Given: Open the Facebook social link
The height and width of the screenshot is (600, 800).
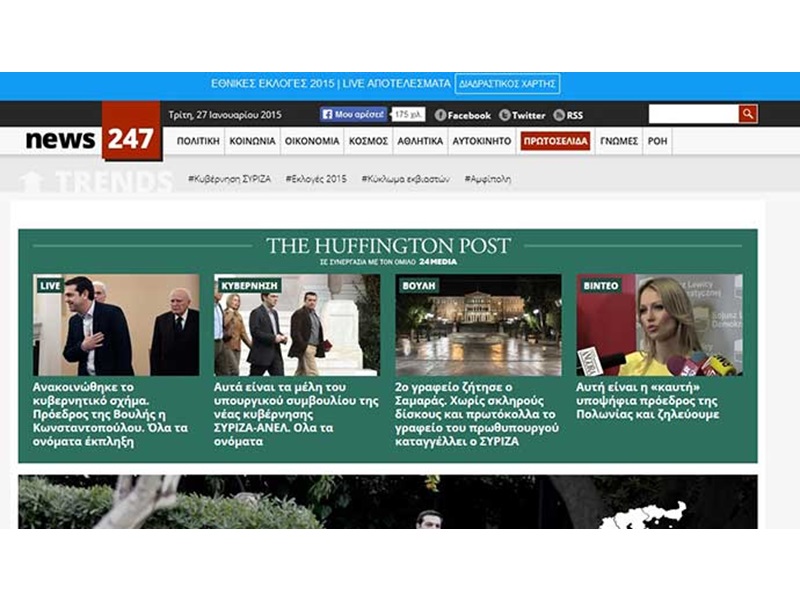Looking at the screenshot, I should click(x=463, y=115).
